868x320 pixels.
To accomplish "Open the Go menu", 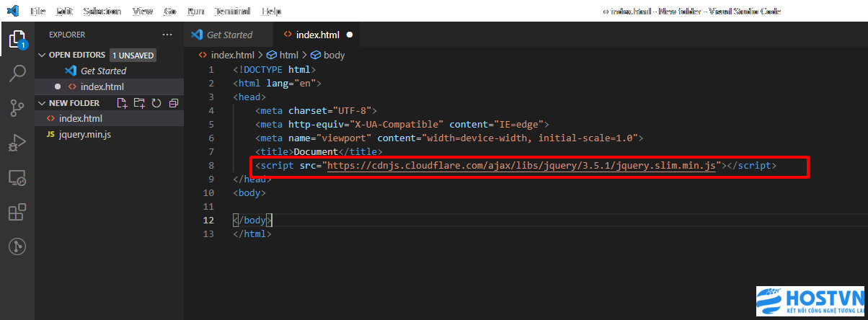I will point(170,12).
